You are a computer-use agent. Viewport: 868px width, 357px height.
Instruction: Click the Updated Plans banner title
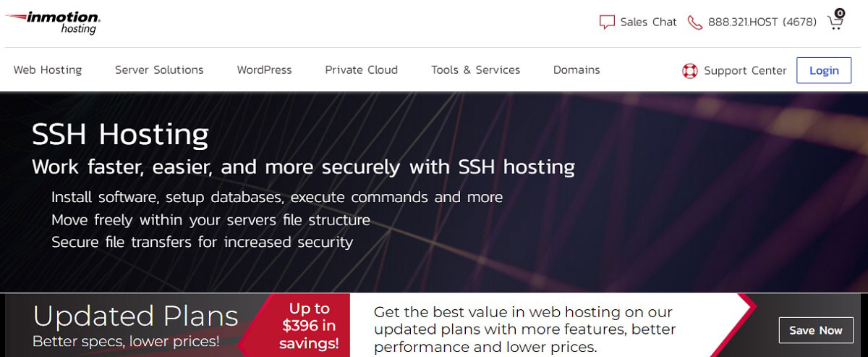click(136, 316)
